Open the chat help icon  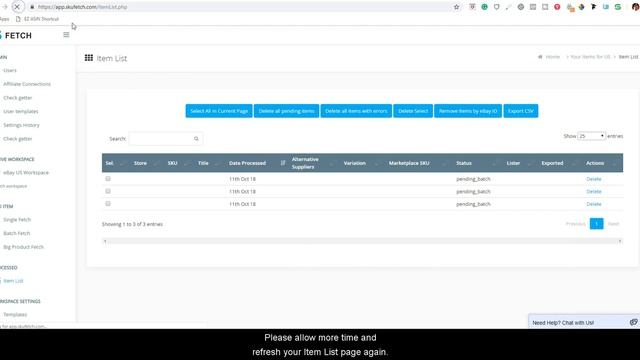point(633,322)
